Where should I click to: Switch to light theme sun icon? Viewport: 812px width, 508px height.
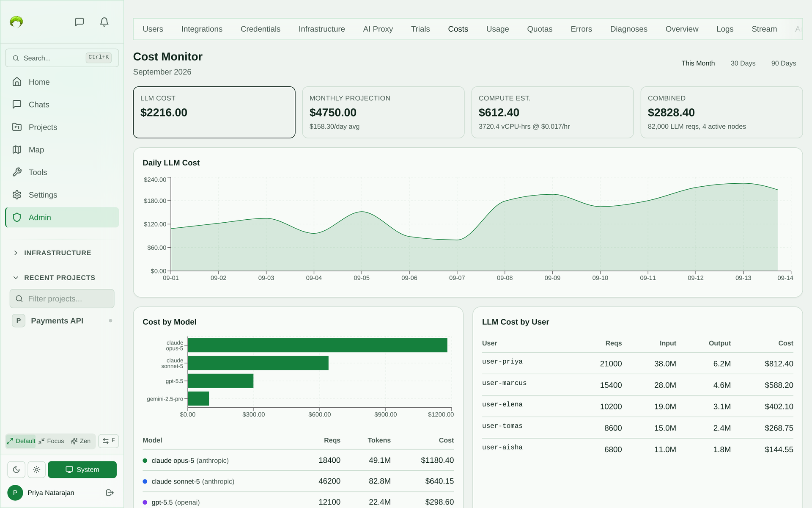tap(37, 469)
